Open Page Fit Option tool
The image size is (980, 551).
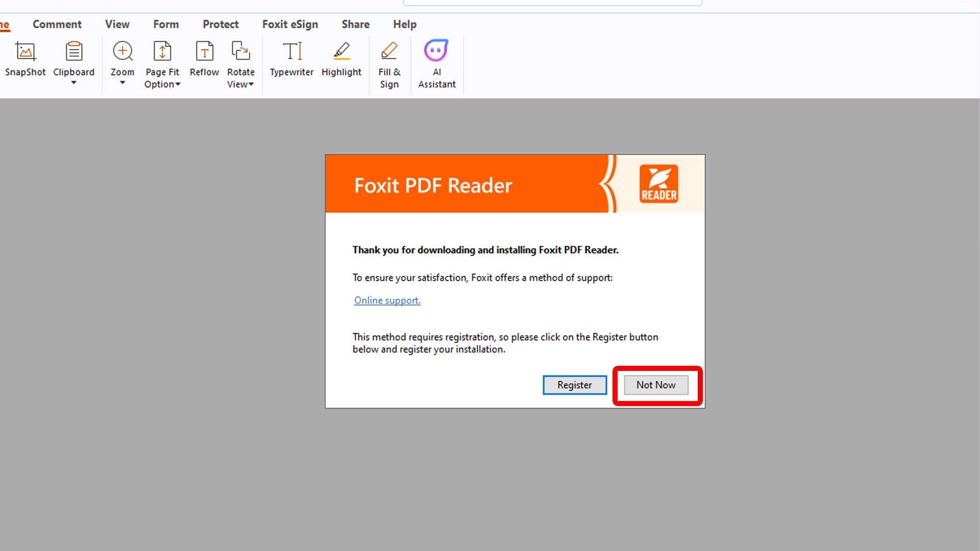pos(162,64)
